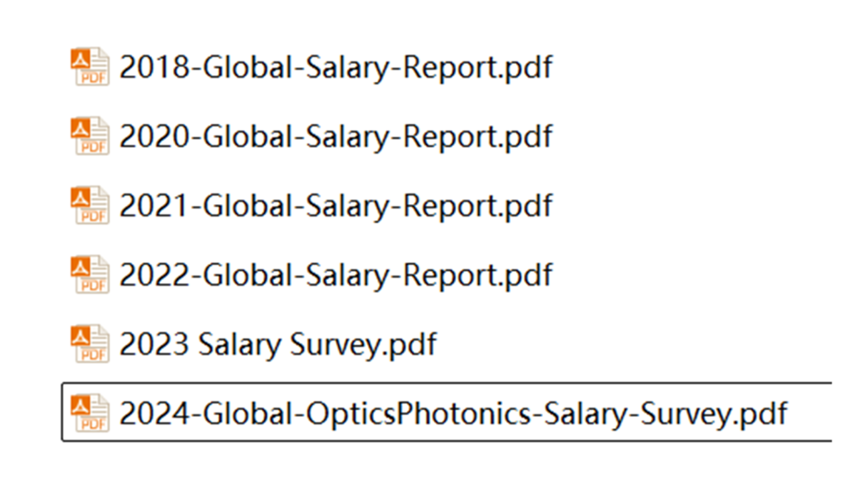Image resolution: width=868 pixels, height=489 pixels.
Task: Click the ".pdf" extension of the 2022 report name
Action: tap(527, 276)
